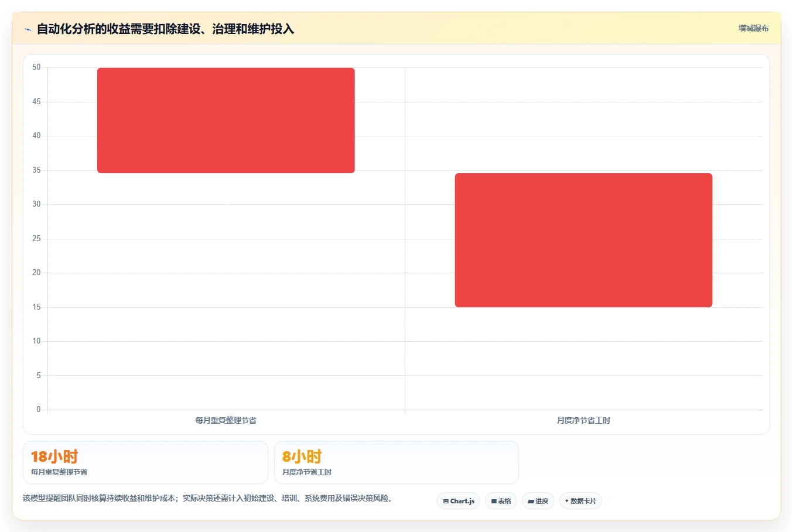Click the 数据卡片 tag pill

pyautogui.click(x=580, y=501)
